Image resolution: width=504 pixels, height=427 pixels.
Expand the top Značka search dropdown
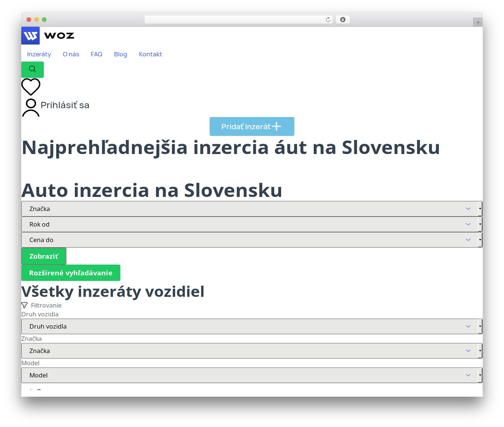pos(252,209)
